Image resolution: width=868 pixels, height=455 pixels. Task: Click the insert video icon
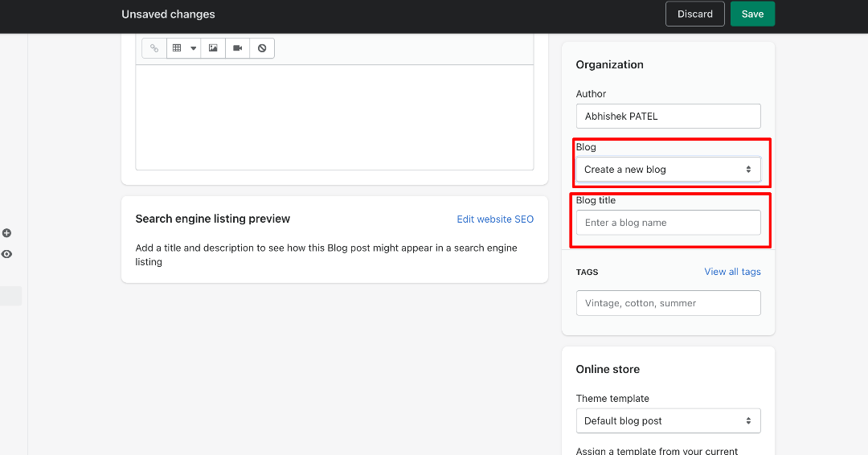[x=237, y=48]
